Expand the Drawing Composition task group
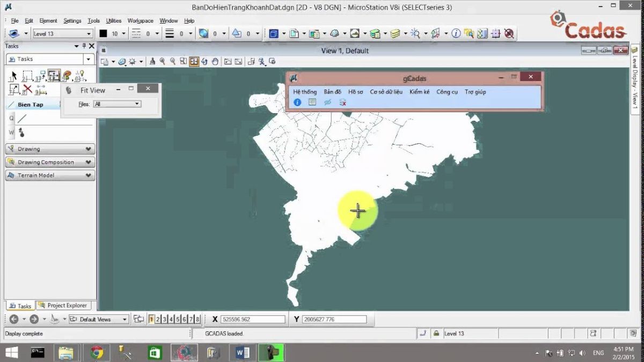 point(50,162)
